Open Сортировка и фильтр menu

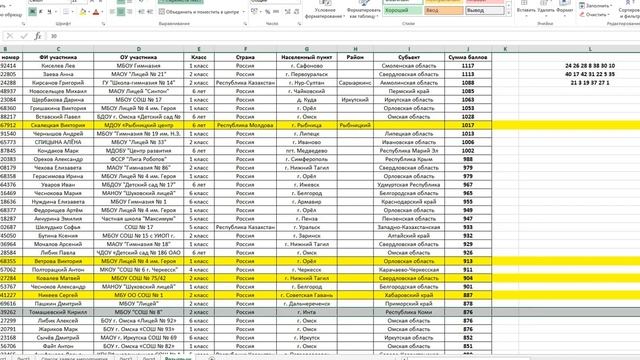click(x=629, y=9)
